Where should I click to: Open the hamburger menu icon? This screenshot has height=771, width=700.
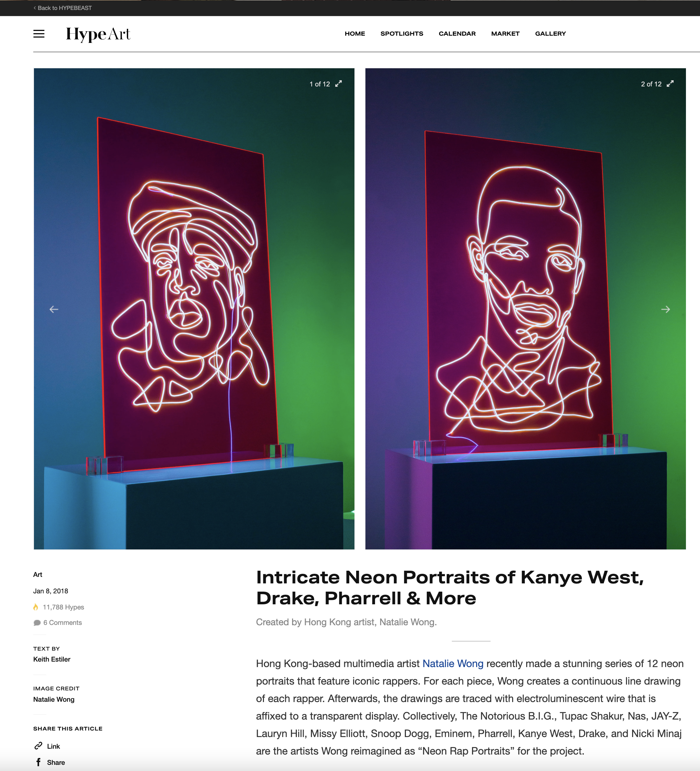coord(39,34)
